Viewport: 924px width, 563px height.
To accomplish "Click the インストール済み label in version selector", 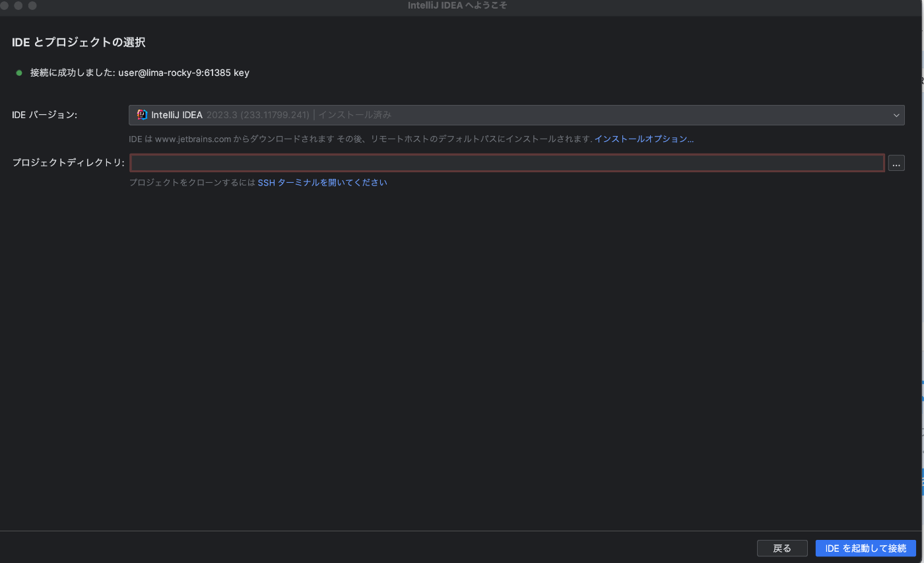I will point(354,114).
